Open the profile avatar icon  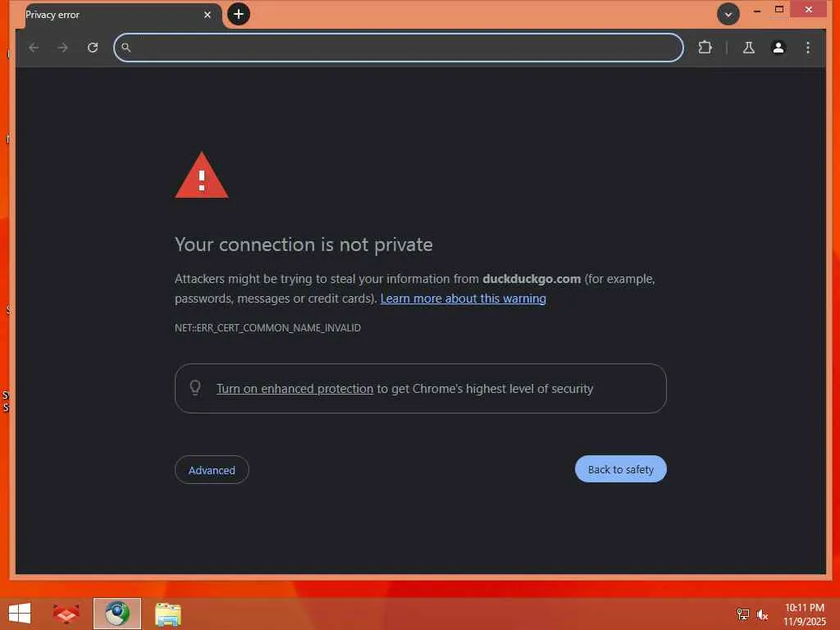(x=778, y=48)
